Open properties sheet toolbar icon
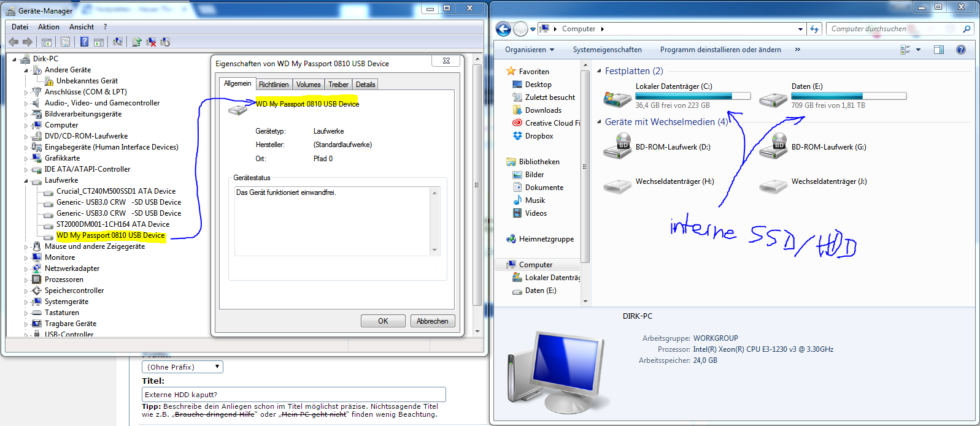 65,42
